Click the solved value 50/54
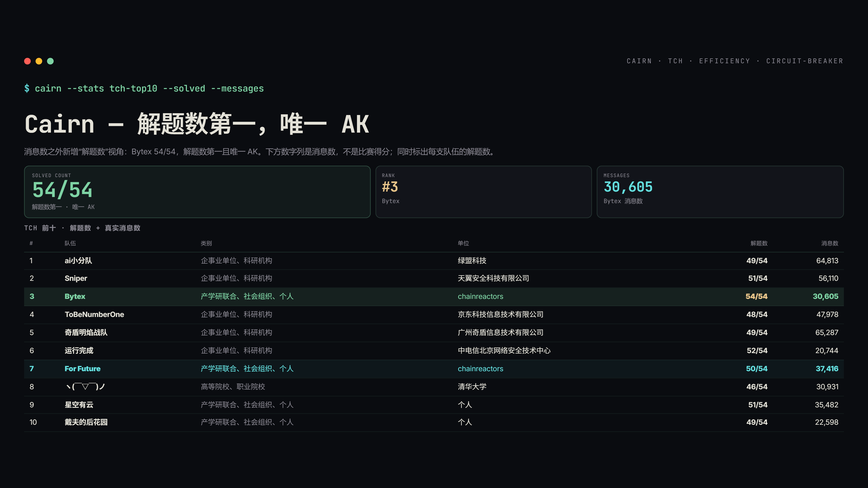 (757, 369)
